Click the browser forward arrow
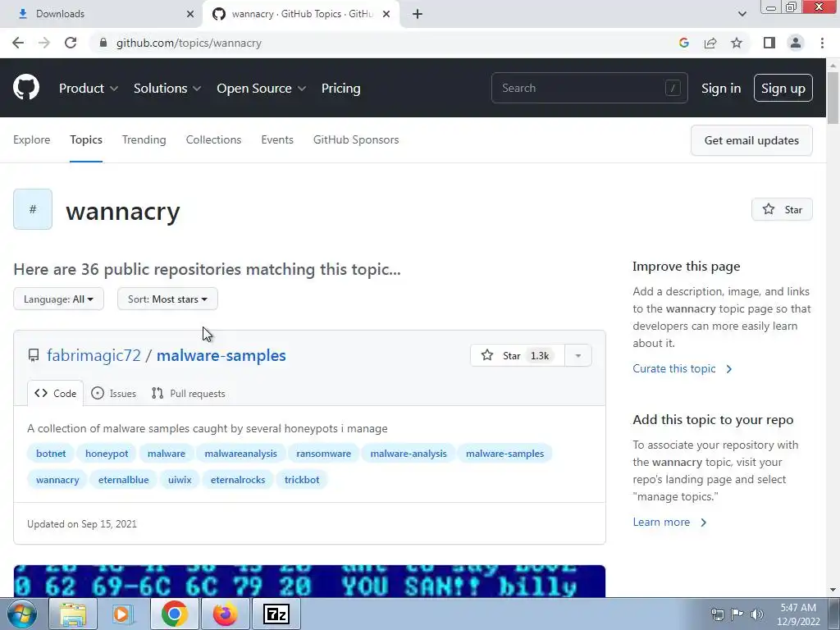Screen dimensions: 840x630 coord(44,43)
